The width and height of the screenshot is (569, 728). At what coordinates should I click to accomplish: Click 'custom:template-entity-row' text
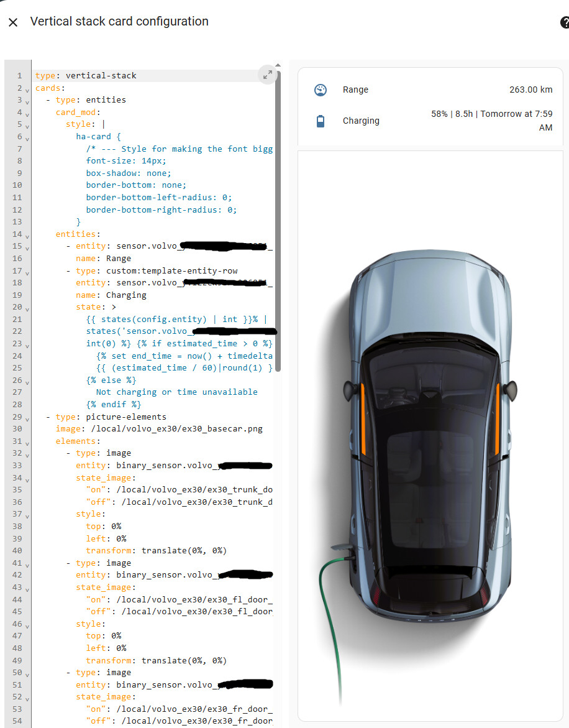[171, 270]
